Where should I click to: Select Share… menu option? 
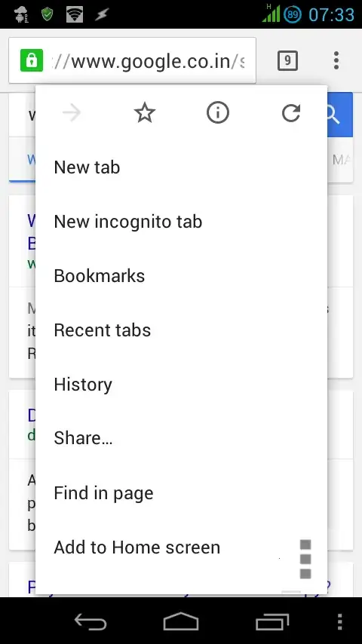tap(181, 438)
